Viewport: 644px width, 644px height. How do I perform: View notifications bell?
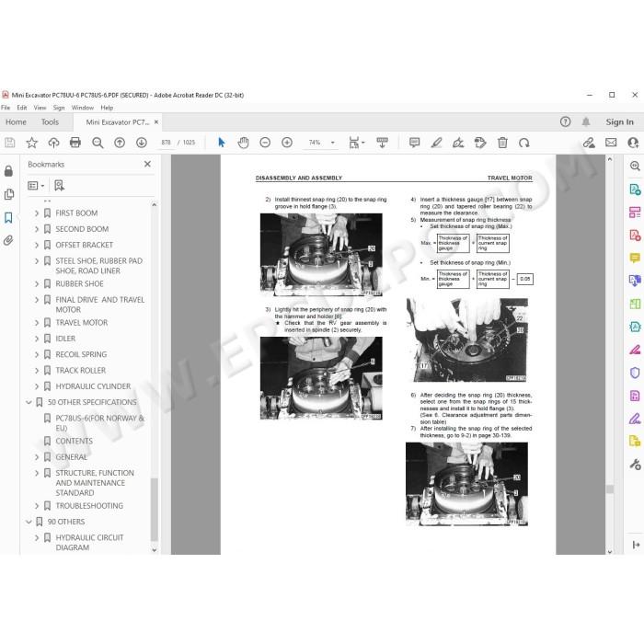point(586,122)
